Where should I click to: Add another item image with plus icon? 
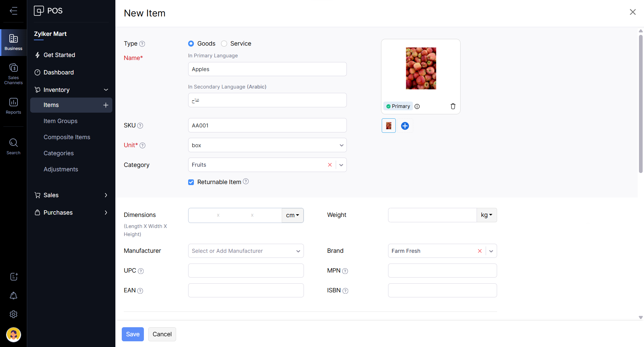[x=405, y=126]
